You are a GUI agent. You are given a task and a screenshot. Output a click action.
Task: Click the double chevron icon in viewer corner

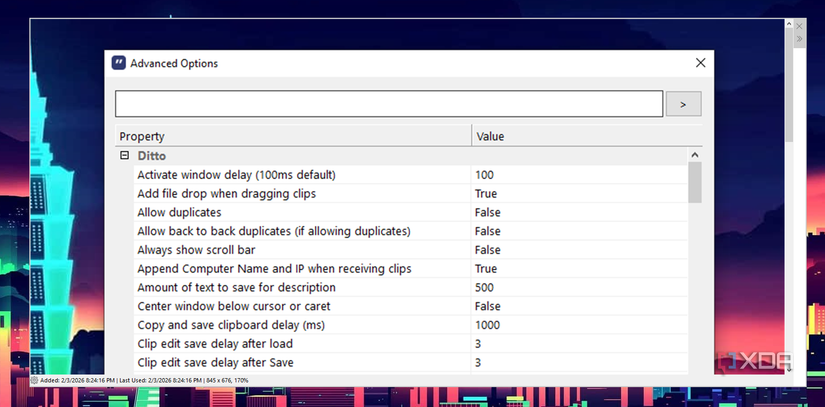(800, 38)
